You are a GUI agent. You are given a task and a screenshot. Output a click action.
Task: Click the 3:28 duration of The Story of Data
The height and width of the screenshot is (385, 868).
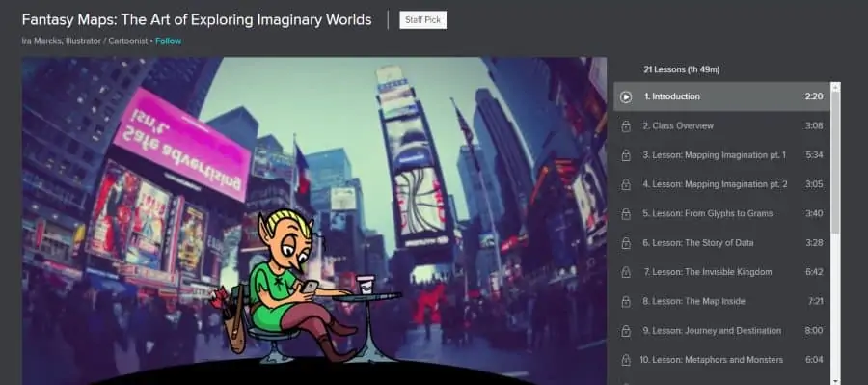coord(814,242)
